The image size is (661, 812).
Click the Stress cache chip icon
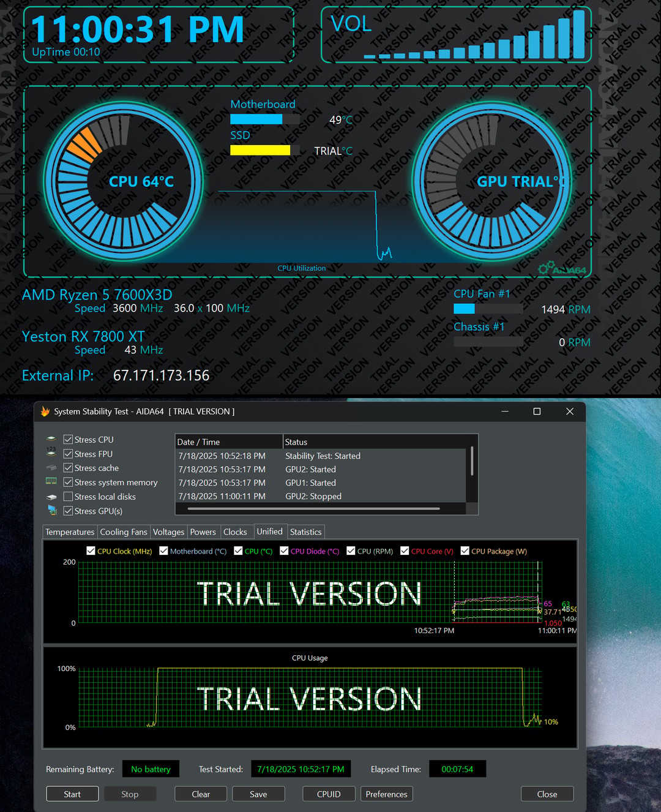(x=51, y=468)
